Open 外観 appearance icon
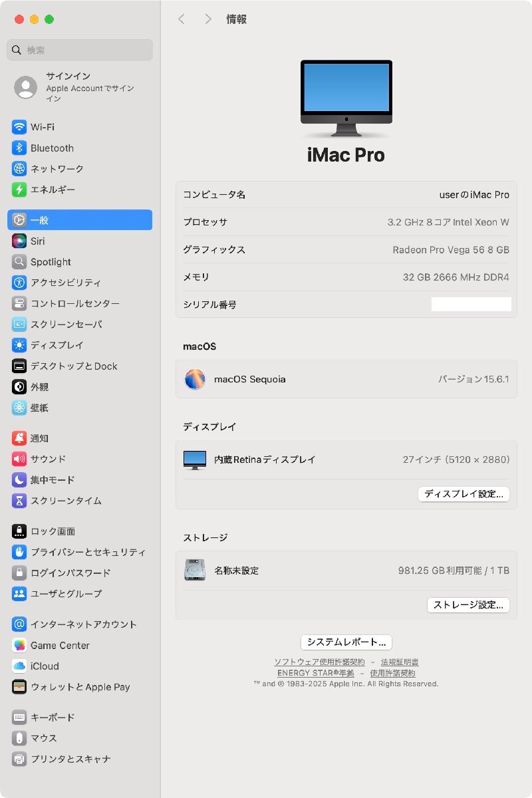 click(x=19, y=387)
